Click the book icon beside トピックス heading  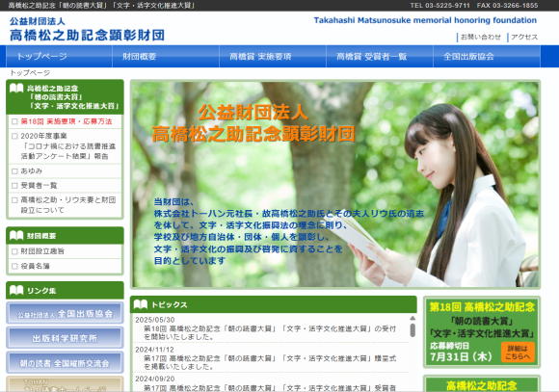point(141,304)
